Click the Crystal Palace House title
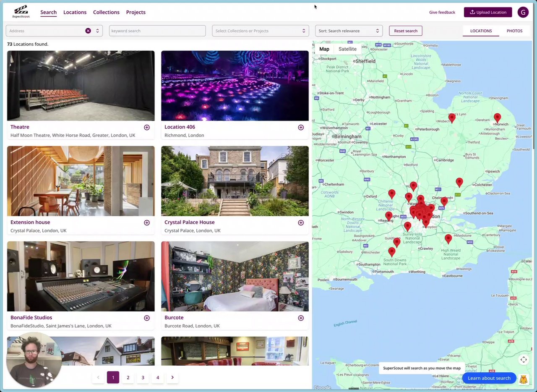Image resolution: width=537 pixels, height=392 pixels. pyautogui.click(x=190, y=222)
